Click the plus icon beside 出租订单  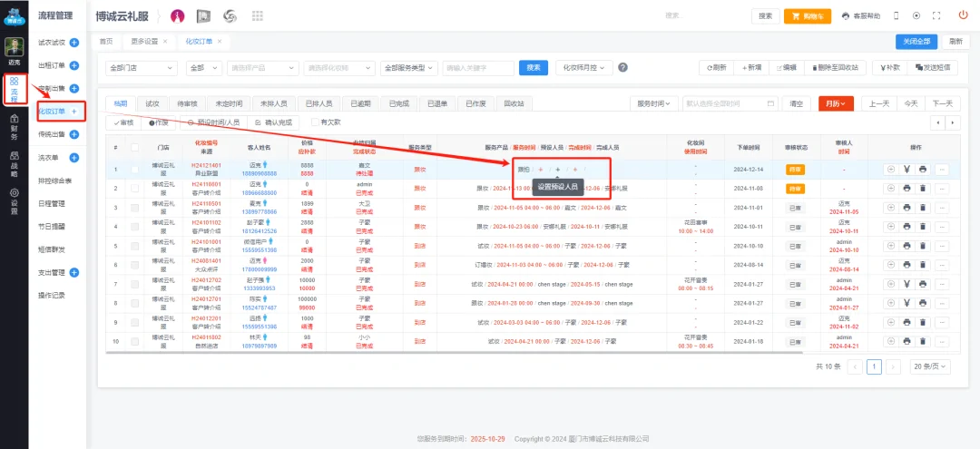74,65
